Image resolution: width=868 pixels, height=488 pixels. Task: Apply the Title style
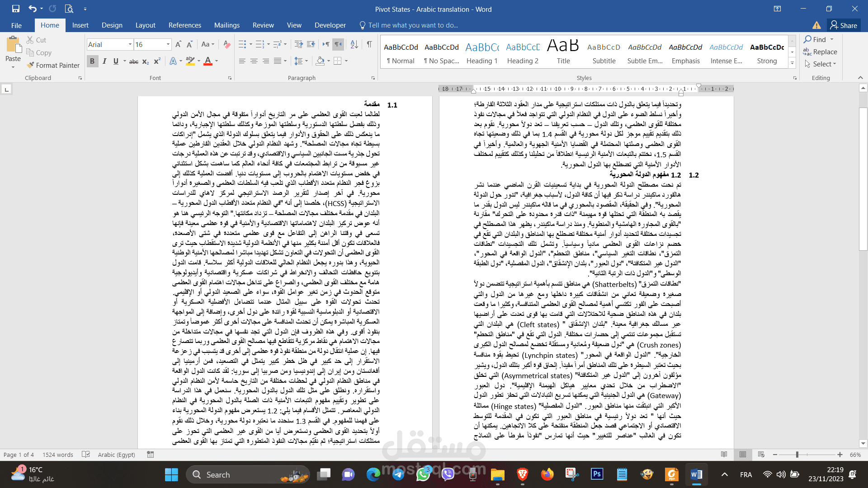[563, 53]
